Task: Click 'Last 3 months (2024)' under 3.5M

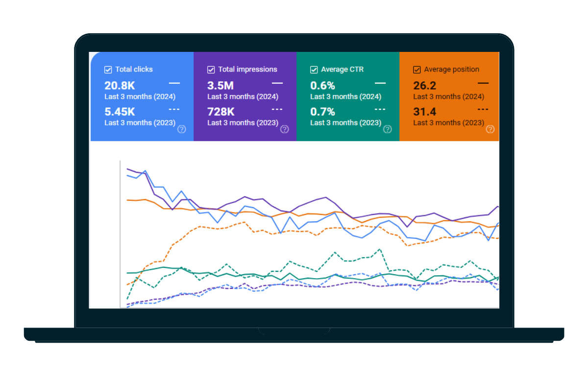Action: pyautogui.click(x=243, y=97)
